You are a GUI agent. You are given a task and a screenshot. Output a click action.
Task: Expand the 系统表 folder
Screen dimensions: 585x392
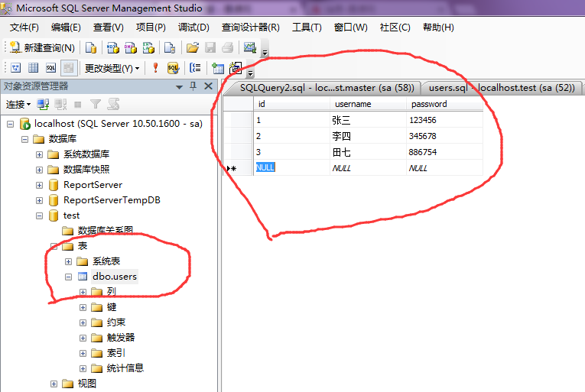(68, 261)
